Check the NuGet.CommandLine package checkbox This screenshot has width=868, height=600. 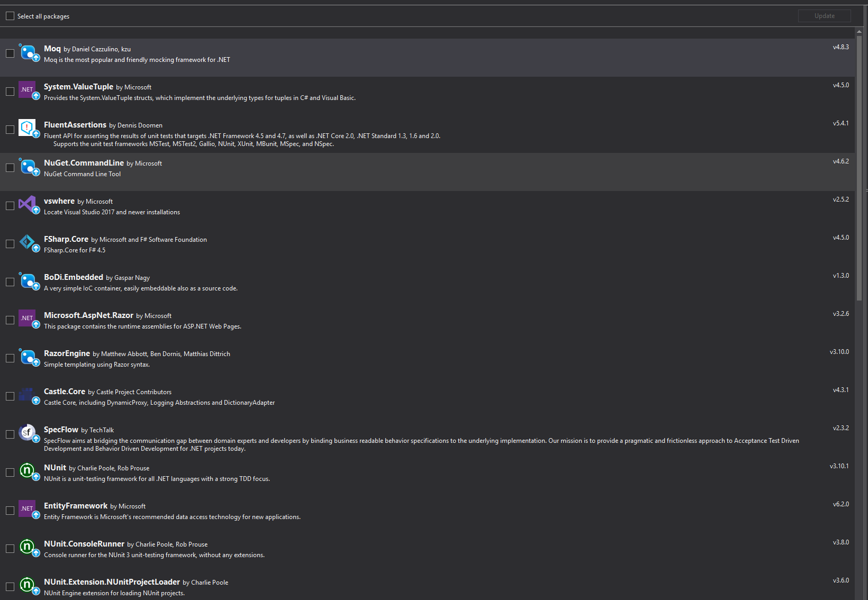10,168
